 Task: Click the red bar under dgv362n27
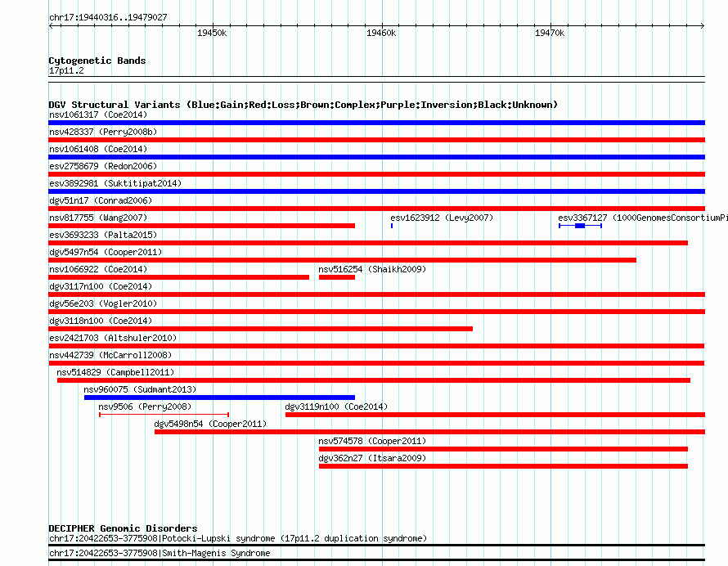click(503, 466)
